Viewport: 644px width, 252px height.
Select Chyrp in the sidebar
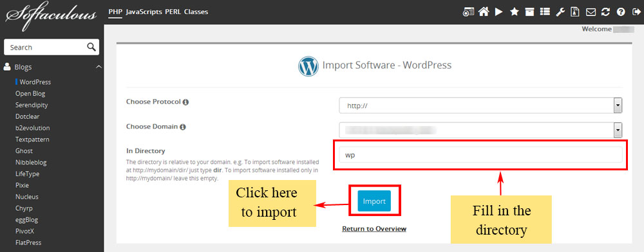click(x=24, y=208)
